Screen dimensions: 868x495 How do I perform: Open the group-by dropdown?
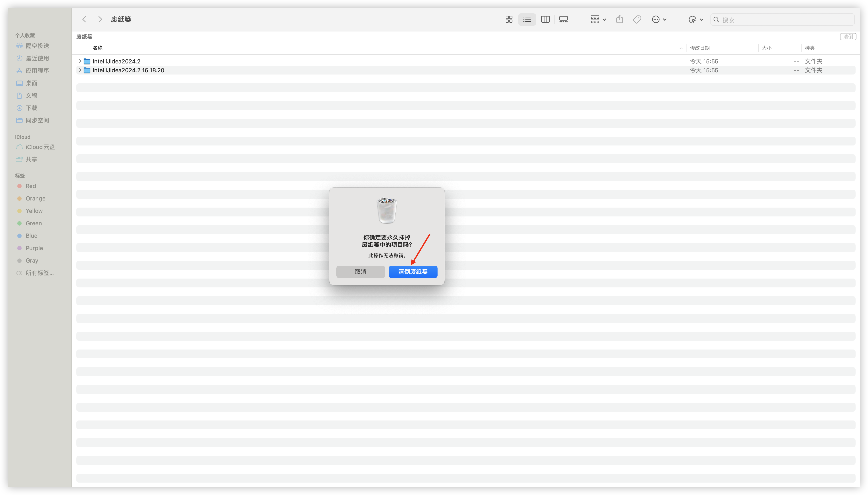click(x=598, y=19)
